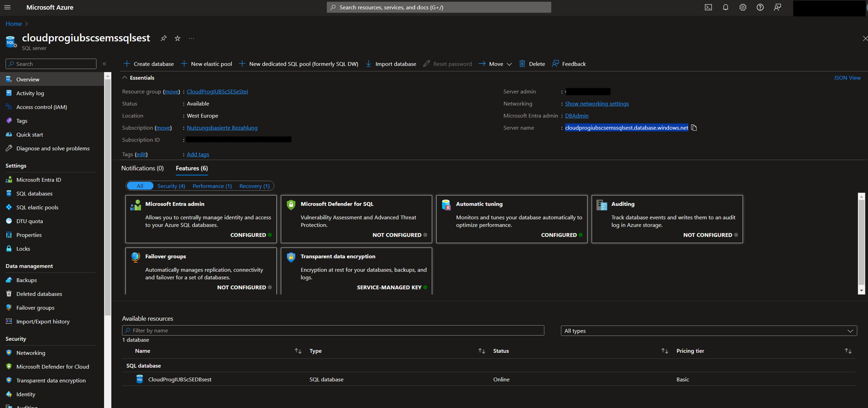868x408 pixels.
Task: Click Home breadcrumb link
Action: [x=14, y=24]
